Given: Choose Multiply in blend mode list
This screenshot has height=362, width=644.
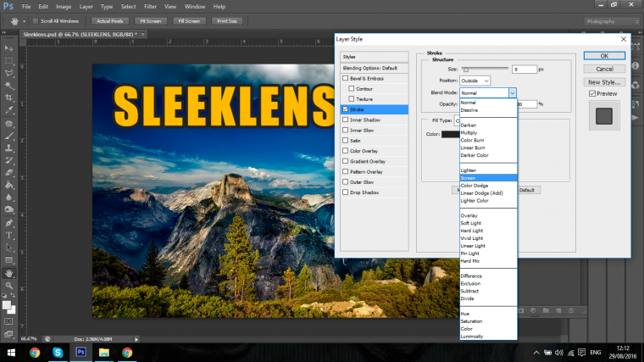Looking at the screenshot, I should click(469, 133).
